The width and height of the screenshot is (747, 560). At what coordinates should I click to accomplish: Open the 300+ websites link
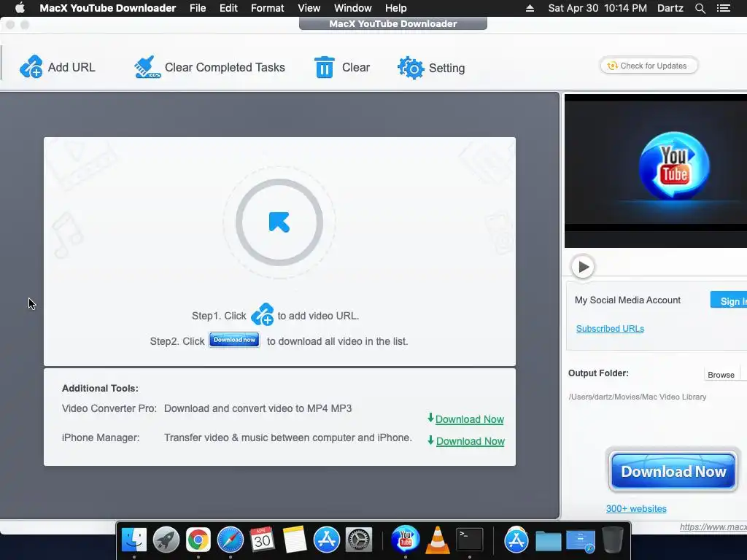point(636,508)
